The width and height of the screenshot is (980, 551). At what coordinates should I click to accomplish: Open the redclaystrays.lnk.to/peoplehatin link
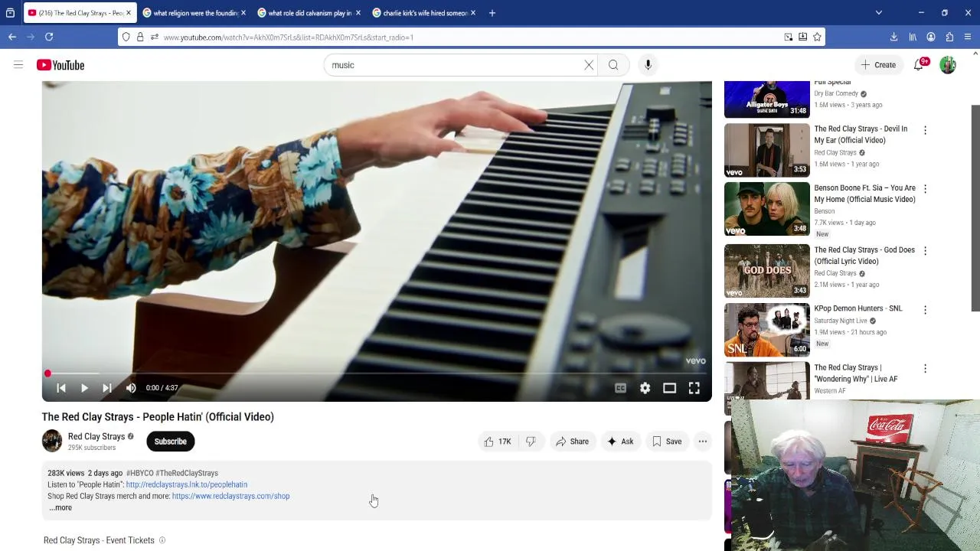point(187,484)
